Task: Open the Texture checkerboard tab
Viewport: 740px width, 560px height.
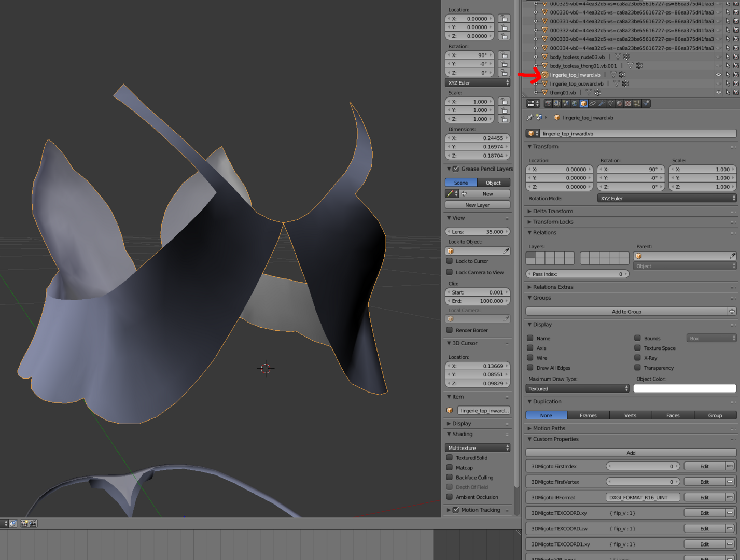Action: click(x=628, y=103)
